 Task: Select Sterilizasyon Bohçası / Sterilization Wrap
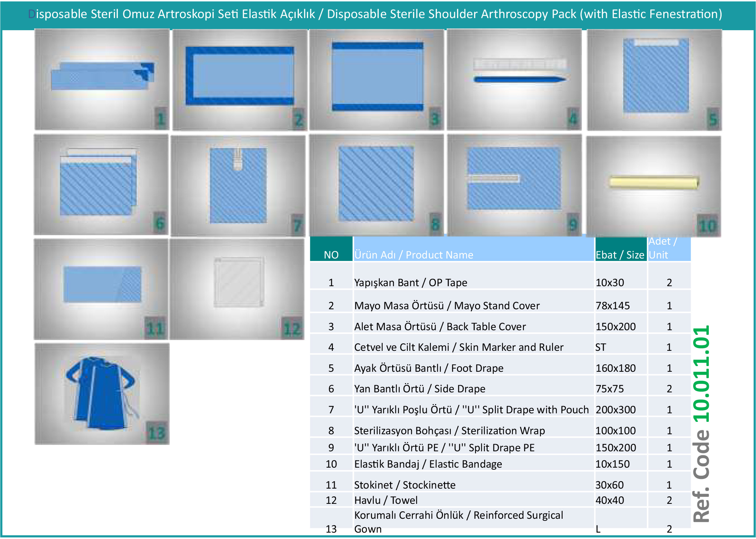coord(449,430)
